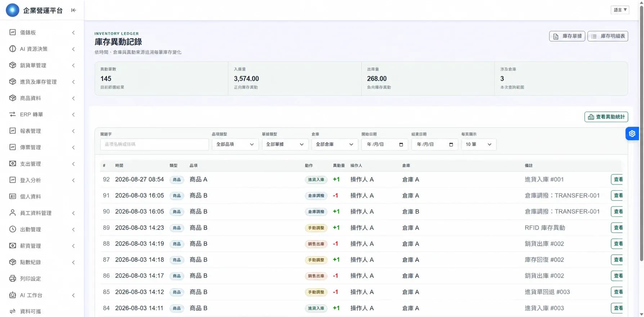Open the 語言 language dropdown

tap(620, 10)
